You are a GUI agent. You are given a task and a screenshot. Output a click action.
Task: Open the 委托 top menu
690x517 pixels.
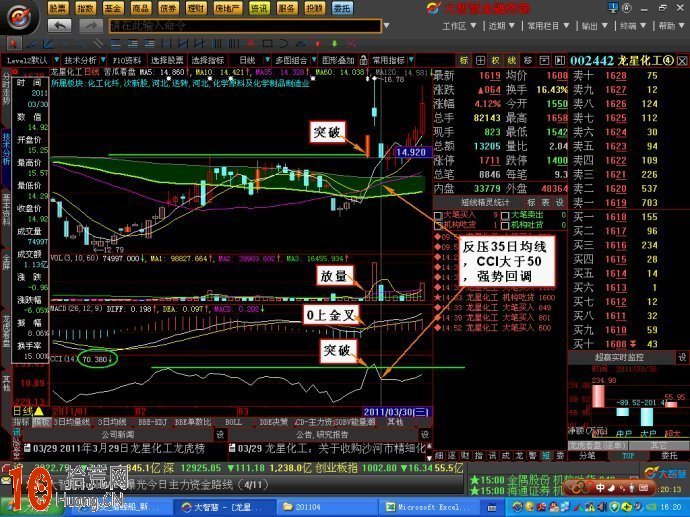[342, 8]
